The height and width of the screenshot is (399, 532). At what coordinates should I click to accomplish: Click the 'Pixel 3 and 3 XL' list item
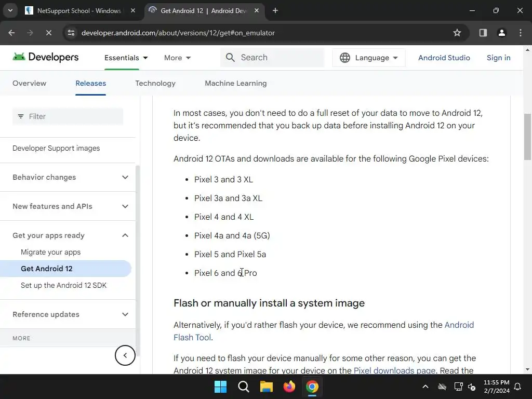point(223,179)
